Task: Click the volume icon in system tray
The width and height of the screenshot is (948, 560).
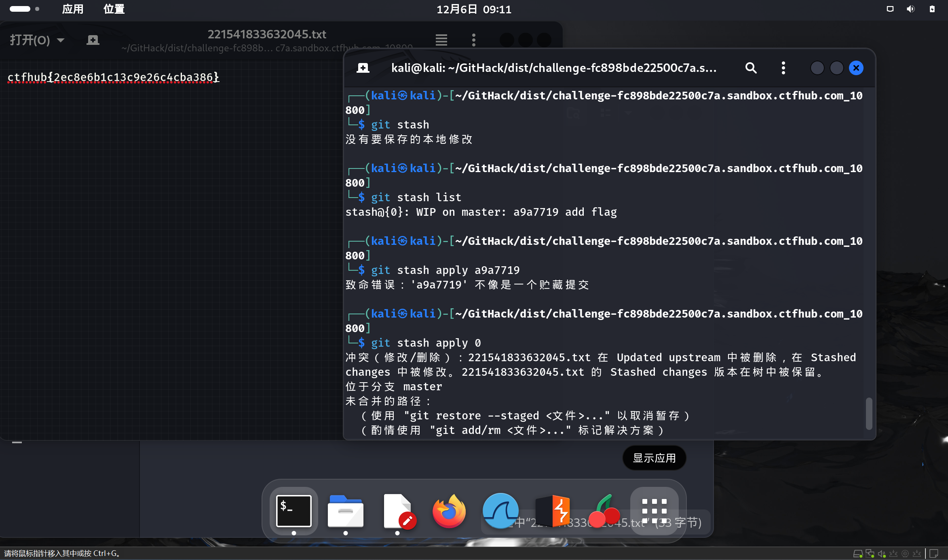Action: [x=910, y=9]
